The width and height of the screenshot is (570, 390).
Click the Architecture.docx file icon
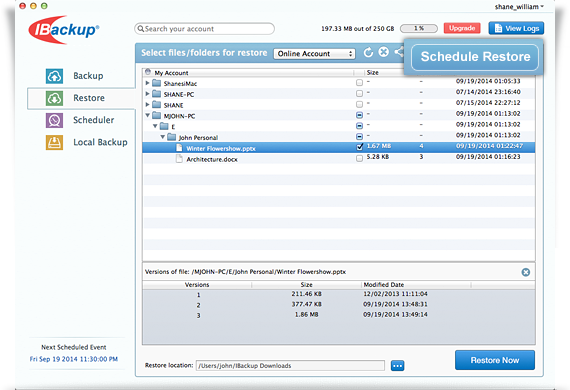[x=179, y=159]
